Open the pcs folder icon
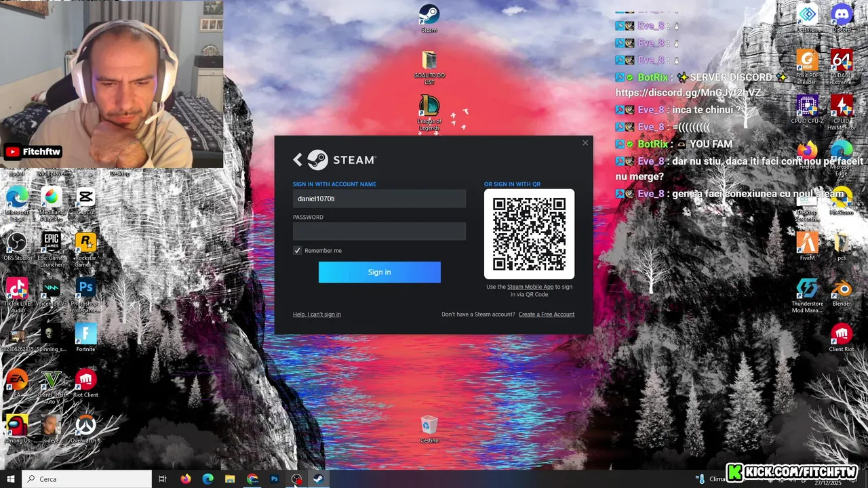868x488 pixels. pyautogui.click(x=842, y=246)
